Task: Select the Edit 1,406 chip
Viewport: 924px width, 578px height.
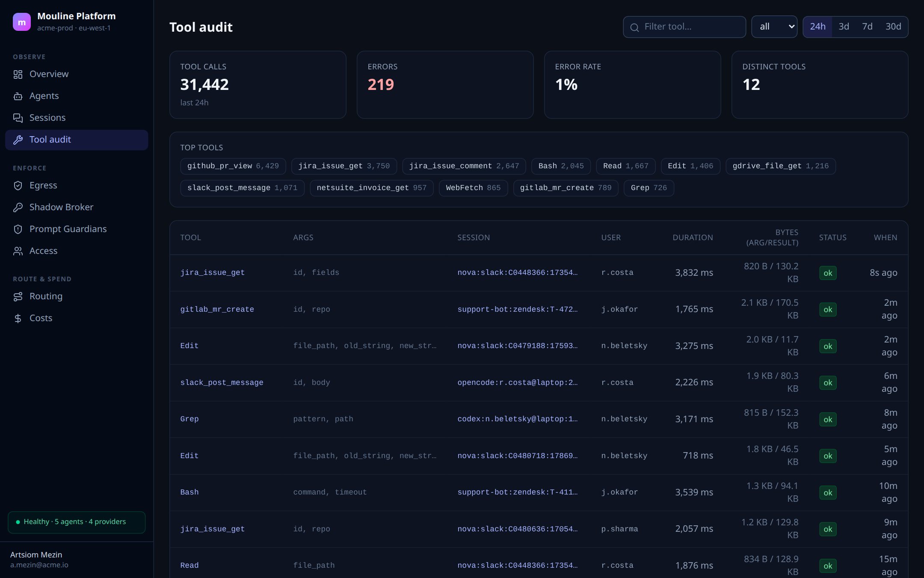Action: [x=690, y=166]
